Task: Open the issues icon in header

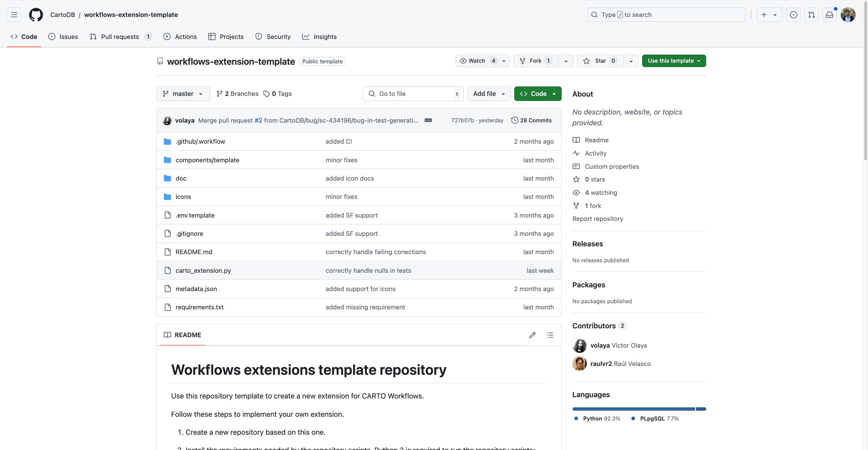Action: coord(793,15)
